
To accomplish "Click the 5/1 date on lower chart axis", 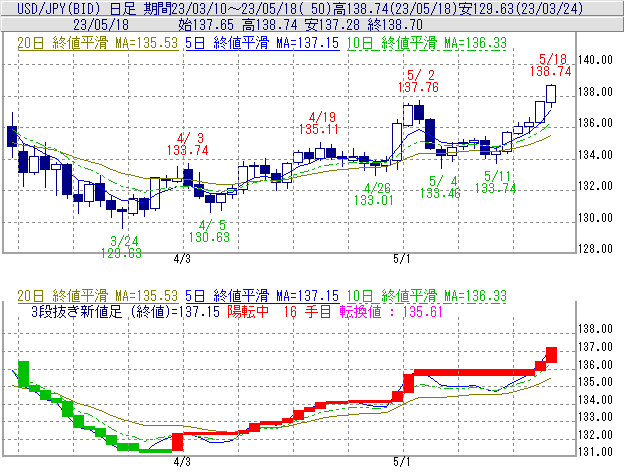I will 402,462.
